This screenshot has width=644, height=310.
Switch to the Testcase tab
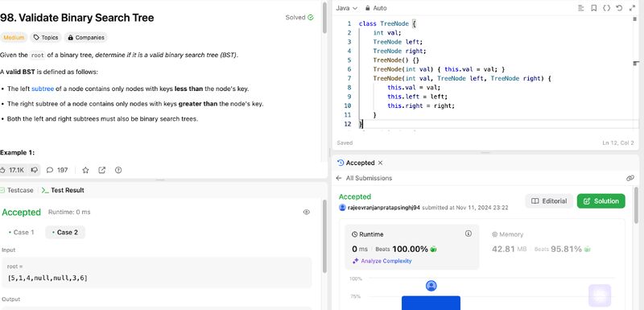(x=17, y=190)
